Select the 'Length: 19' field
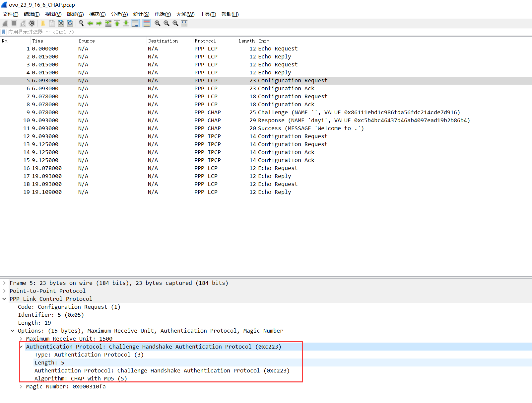This screenshot has height=403, width=532. (34, 323)
